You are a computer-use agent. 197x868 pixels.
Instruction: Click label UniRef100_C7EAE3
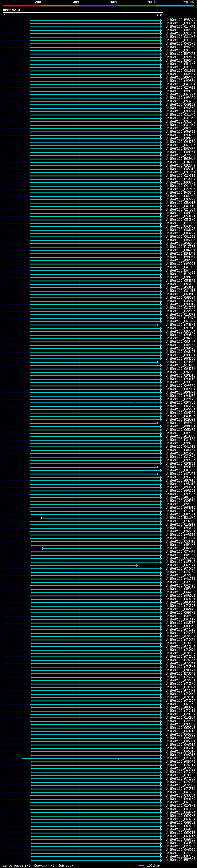click(180, 853)
